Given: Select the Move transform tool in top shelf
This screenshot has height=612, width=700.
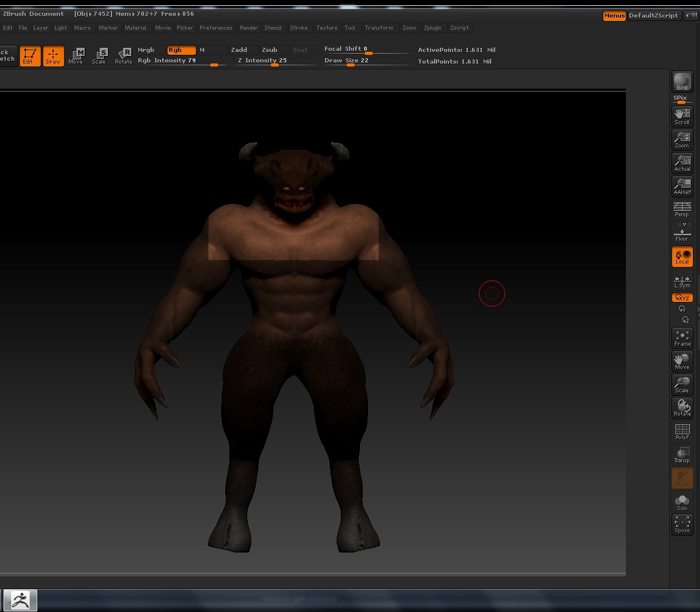Looking at the screenshot, I should (76, 56).
